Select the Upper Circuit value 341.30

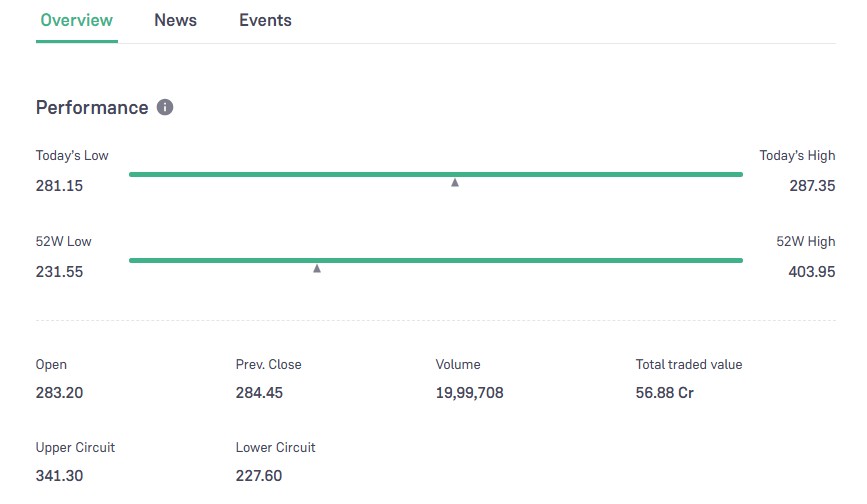[x=59, y=476]
